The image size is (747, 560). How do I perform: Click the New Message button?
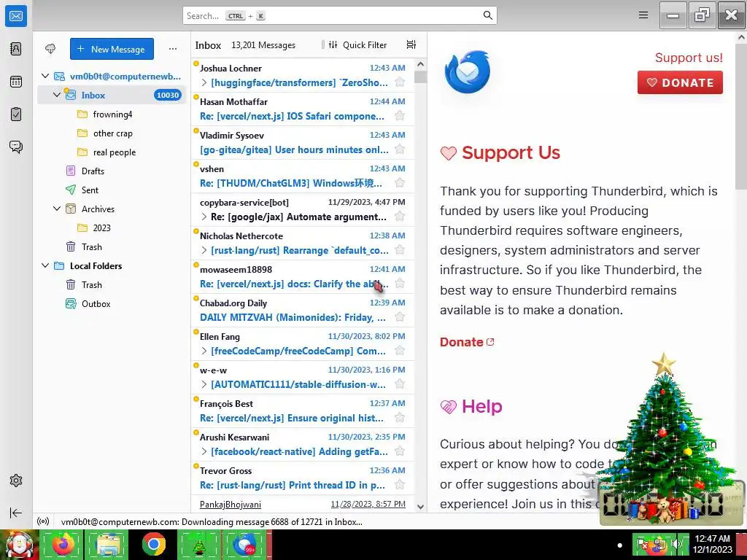pos(112,49)
